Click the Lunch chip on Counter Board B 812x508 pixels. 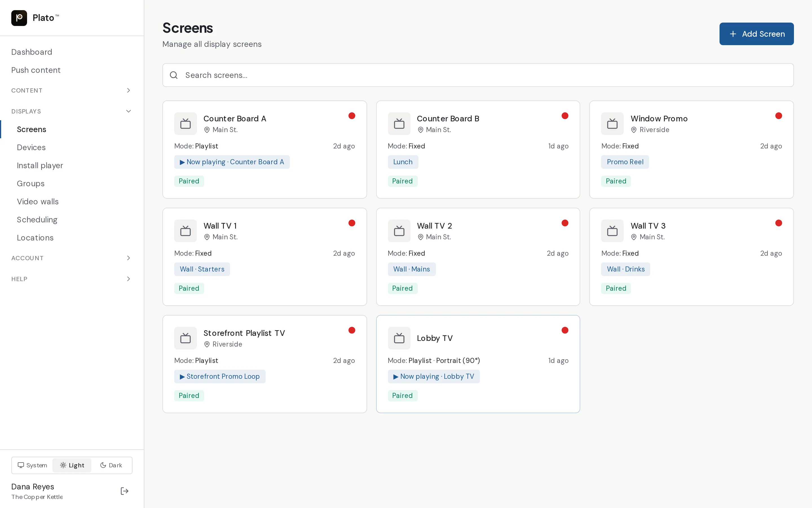pyautogui.click(x=403, y=162)
